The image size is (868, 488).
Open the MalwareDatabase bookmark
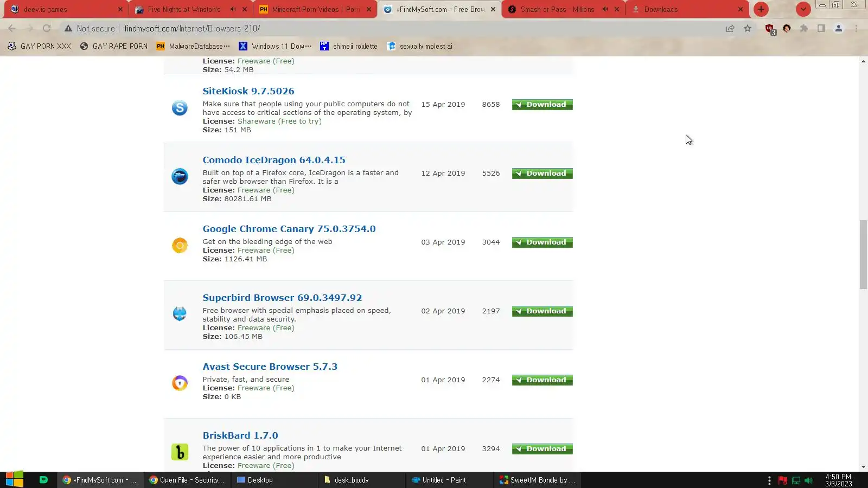[x=193, y=46]
